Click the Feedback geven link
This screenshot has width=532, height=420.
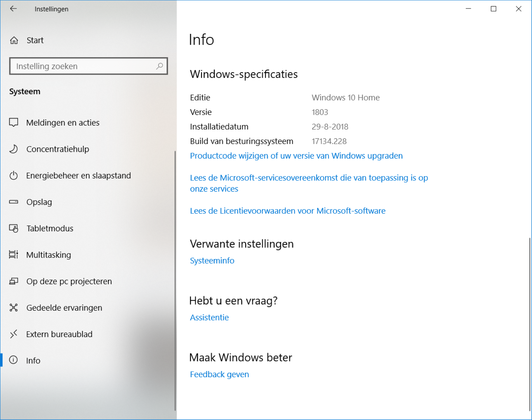[x=219, y=374]
